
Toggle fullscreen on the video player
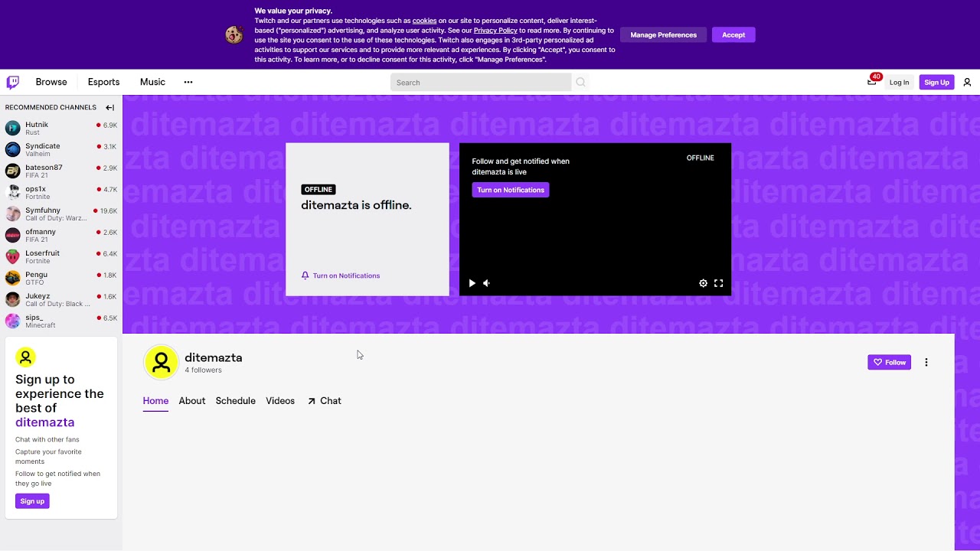[x=718, y=283]
